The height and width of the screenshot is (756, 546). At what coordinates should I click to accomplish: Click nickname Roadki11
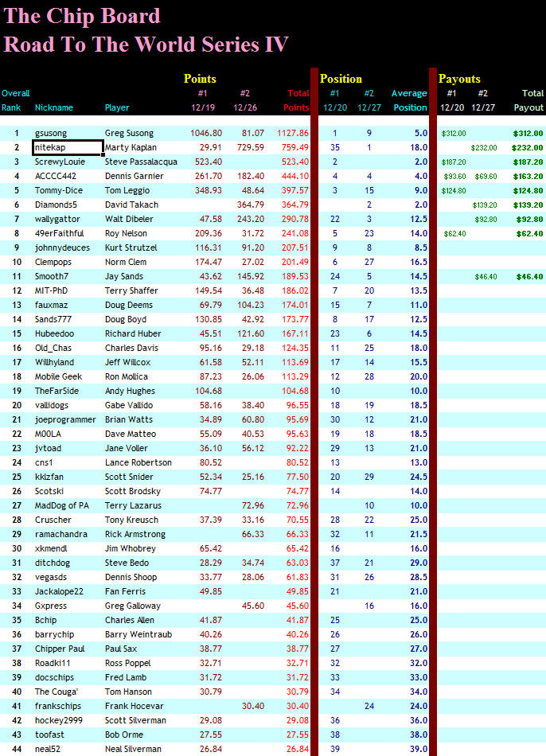pyautogui.click(x=52, y=663)
